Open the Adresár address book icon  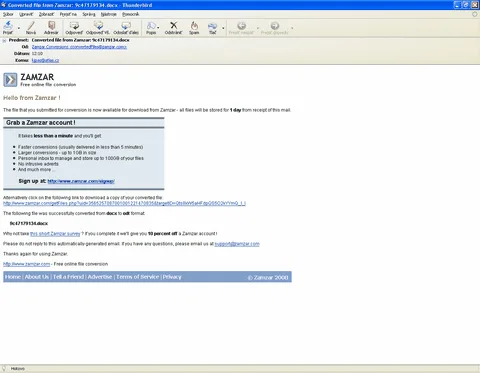click(51, 25)
